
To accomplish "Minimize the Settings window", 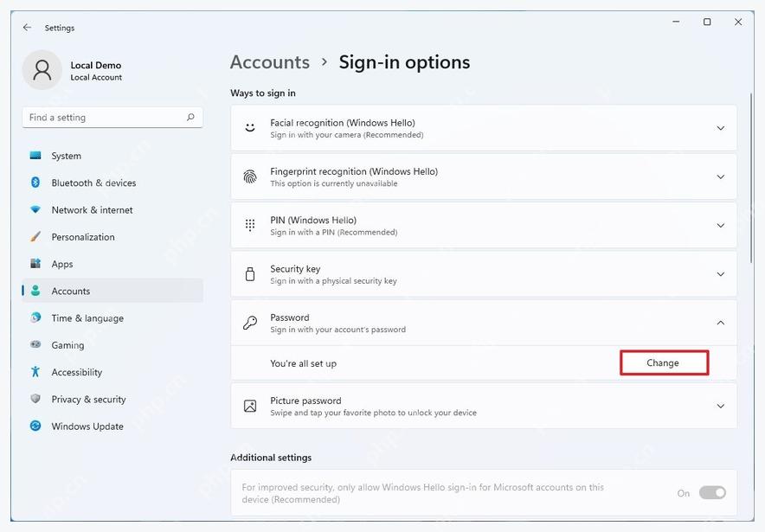I will (x=676, y=22).
